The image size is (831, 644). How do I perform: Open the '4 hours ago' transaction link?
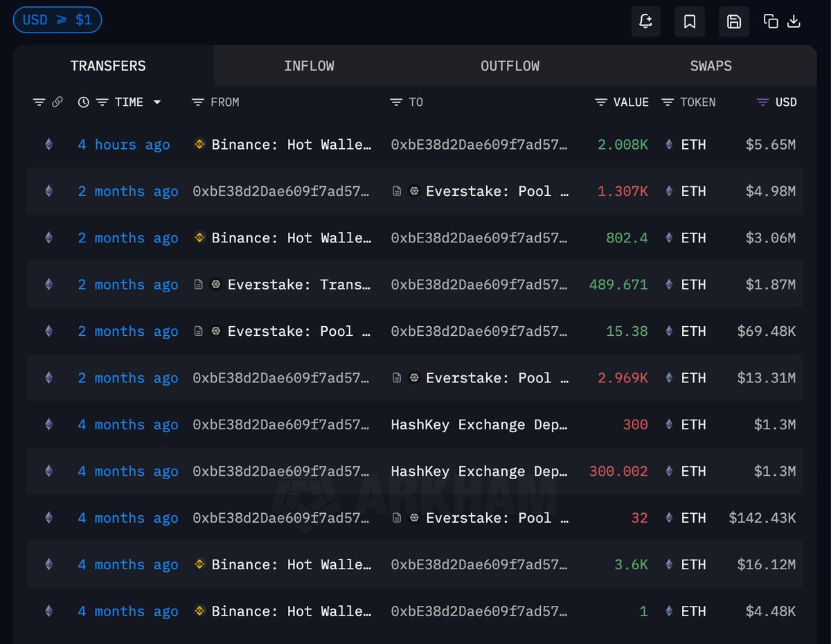click(x=123, y=145)
